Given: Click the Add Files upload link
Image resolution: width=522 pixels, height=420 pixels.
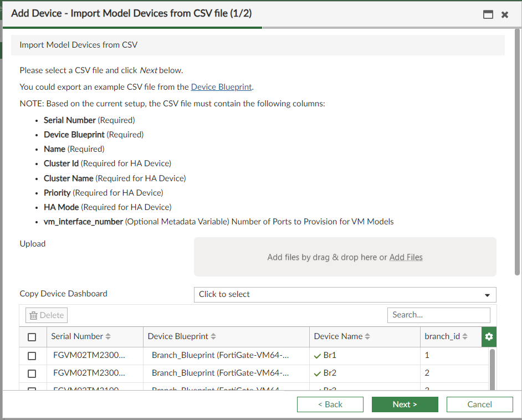Looking at the screenshot, I should click(406, 257).
